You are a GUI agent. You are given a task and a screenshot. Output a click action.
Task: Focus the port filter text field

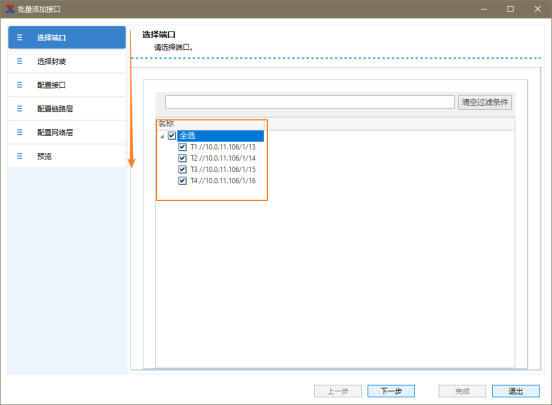click(x=310, y=102)
